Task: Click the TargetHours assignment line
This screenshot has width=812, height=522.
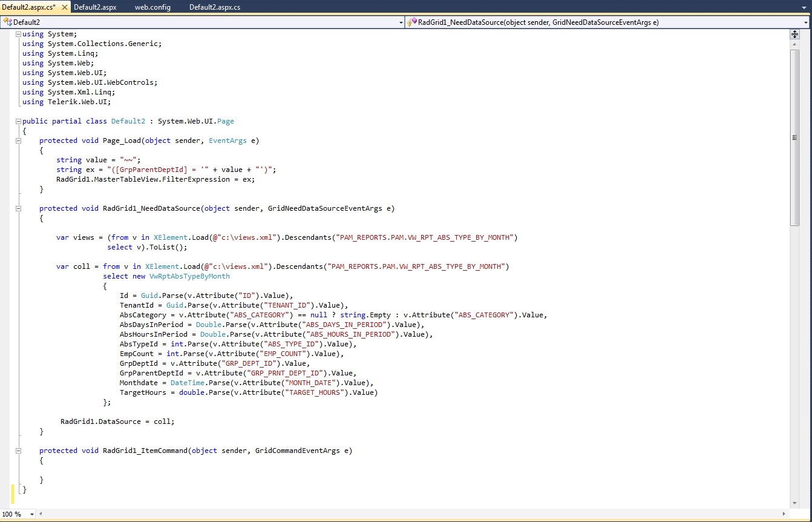Action: coord(249,392)
